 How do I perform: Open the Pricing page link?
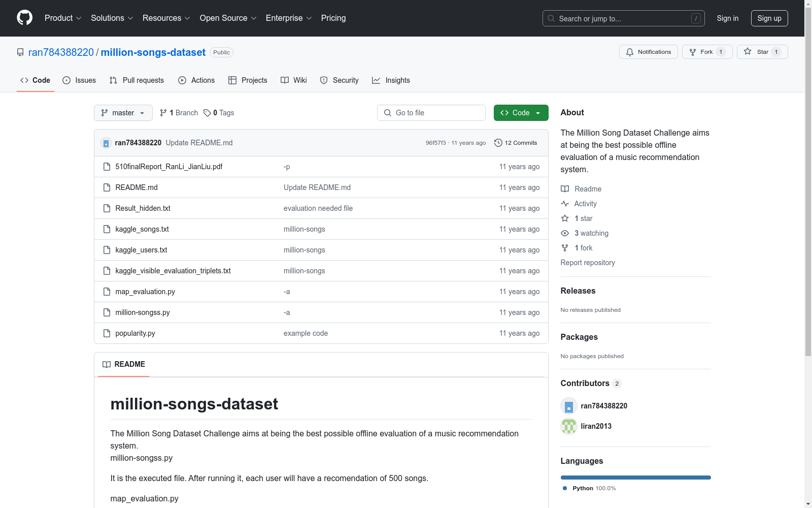point(333,18)
